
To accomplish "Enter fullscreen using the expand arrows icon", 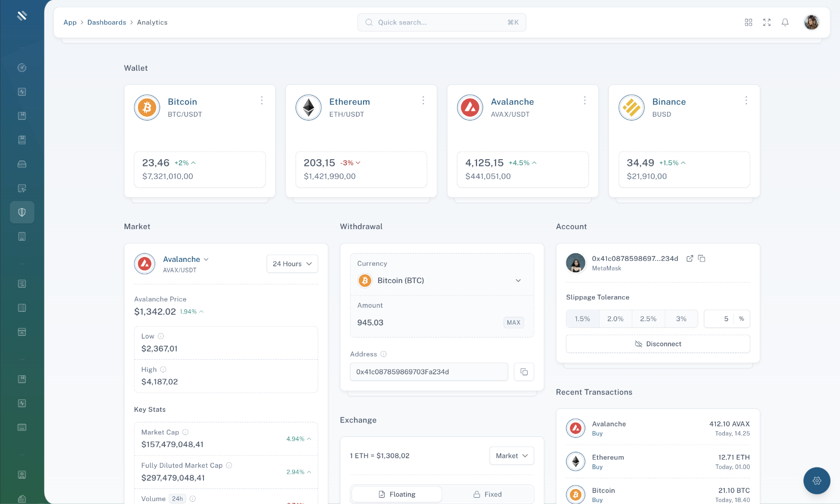I will 767,22.
